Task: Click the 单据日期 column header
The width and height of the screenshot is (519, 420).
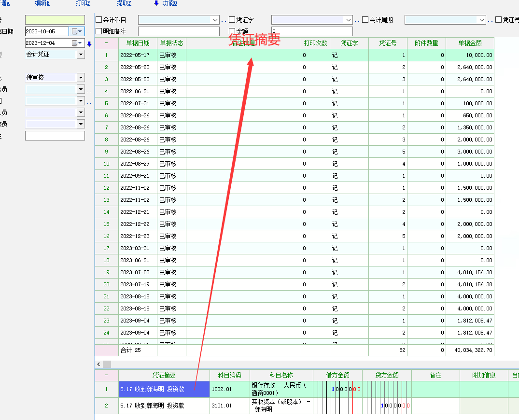Action: pos(138,43)
